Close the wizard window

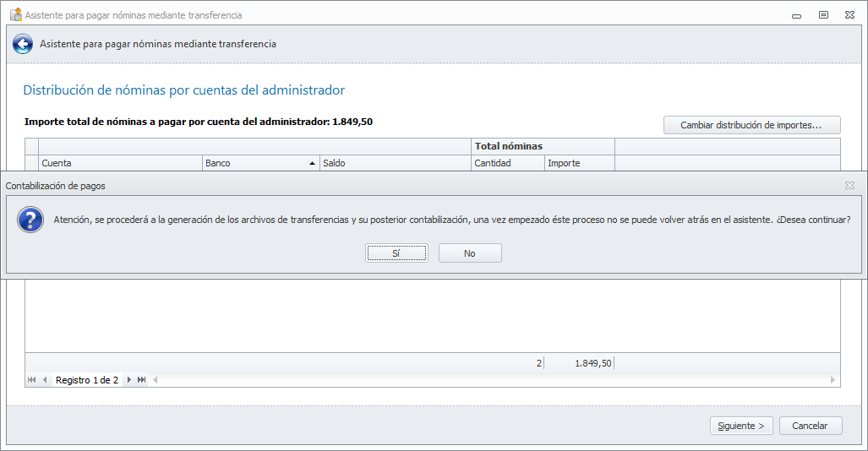[x=849, y=15]
